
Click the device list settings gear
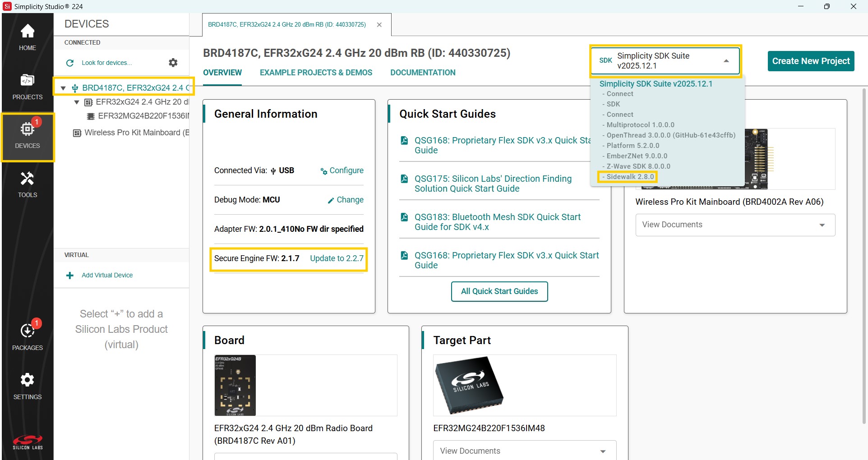(x=173, y=63)
